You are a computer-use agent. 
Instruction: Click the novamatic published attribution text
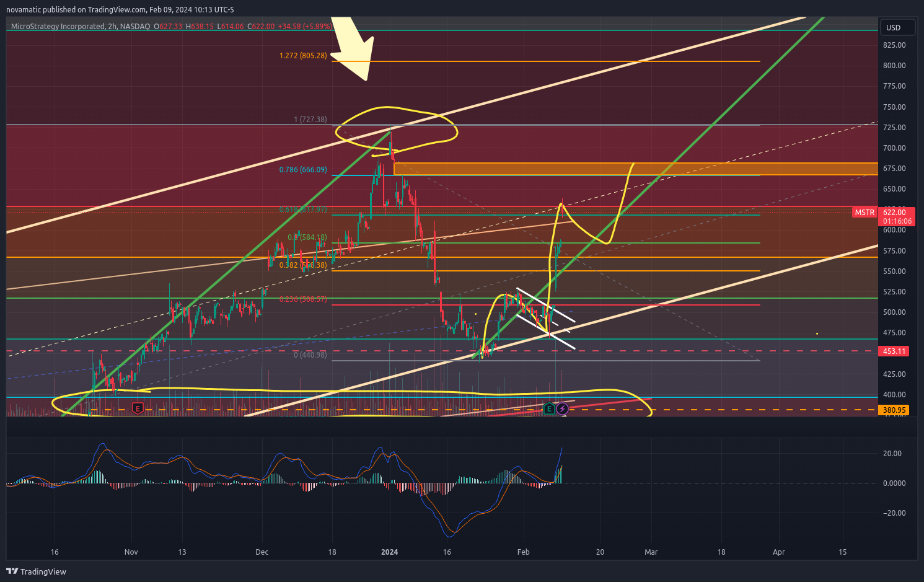coord(120,10)
